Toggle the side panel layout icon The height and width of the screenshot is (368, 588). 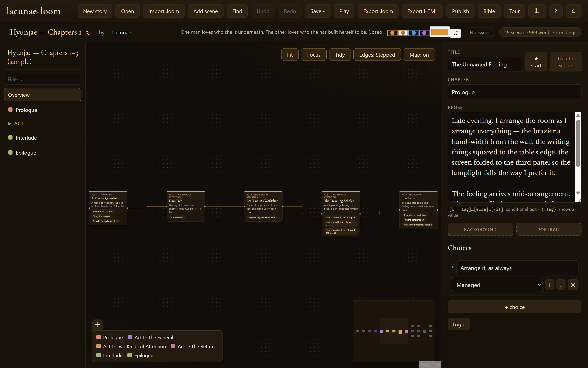click(x=537, y=11)
